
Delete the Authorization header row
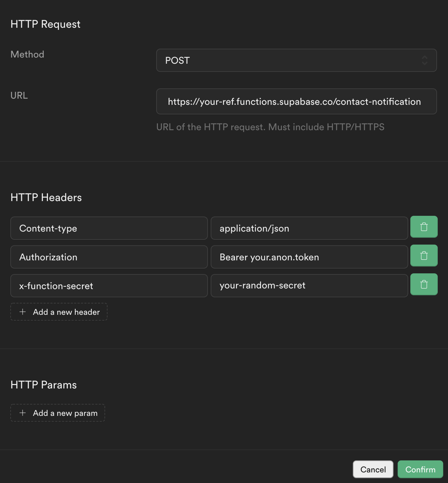point(424,256)
